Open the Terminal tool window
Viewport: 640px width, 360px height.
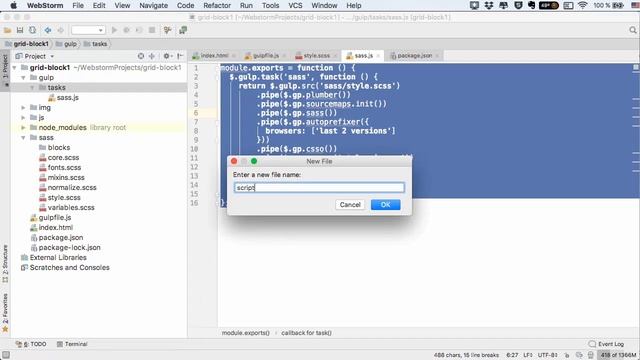(72, 344)
